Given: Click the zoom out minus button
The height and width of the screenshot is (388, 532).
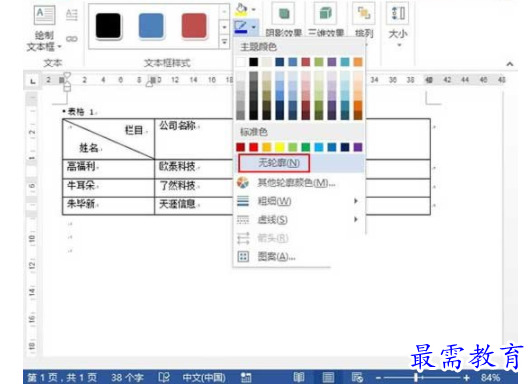Looking at the screenshot, I should 378,377.
